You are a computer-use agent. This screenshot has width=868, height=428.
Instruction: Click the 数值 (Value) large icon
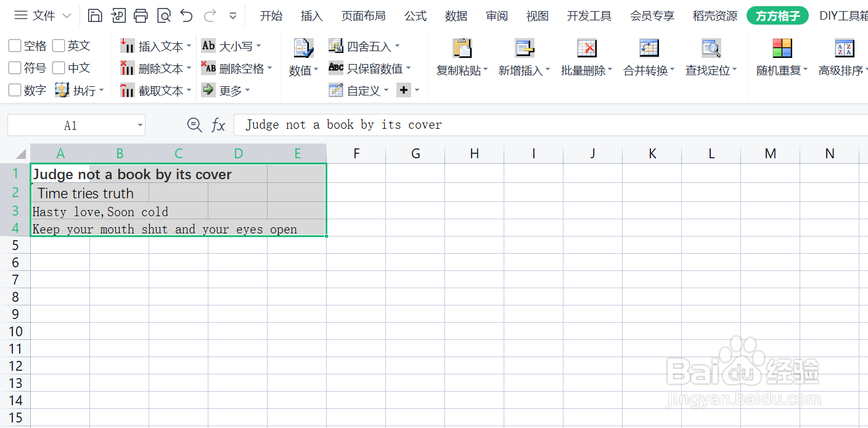[303, 48]
